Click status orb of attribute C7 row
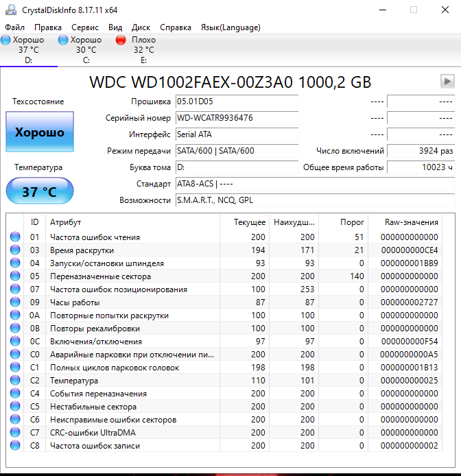461x476 pixels. [15, 433]
